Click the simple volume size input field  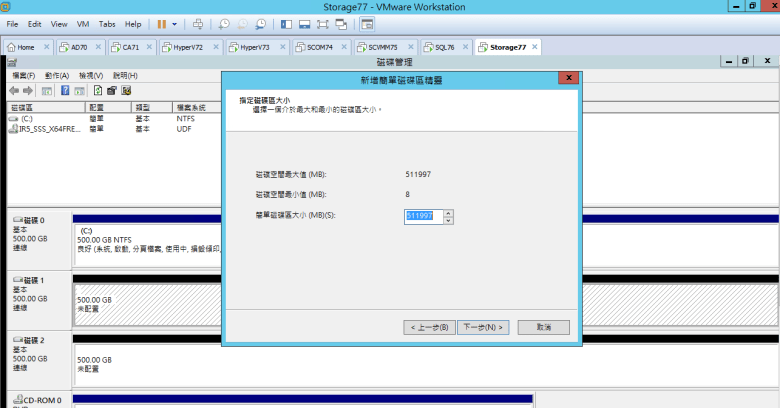point(423,216)
